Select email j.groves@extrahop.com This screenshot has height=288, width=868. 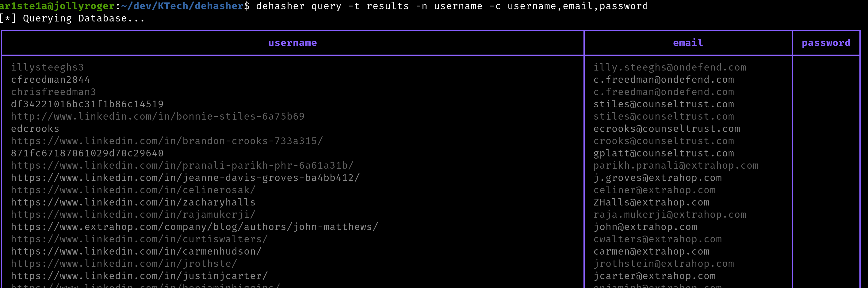(658, 178)
